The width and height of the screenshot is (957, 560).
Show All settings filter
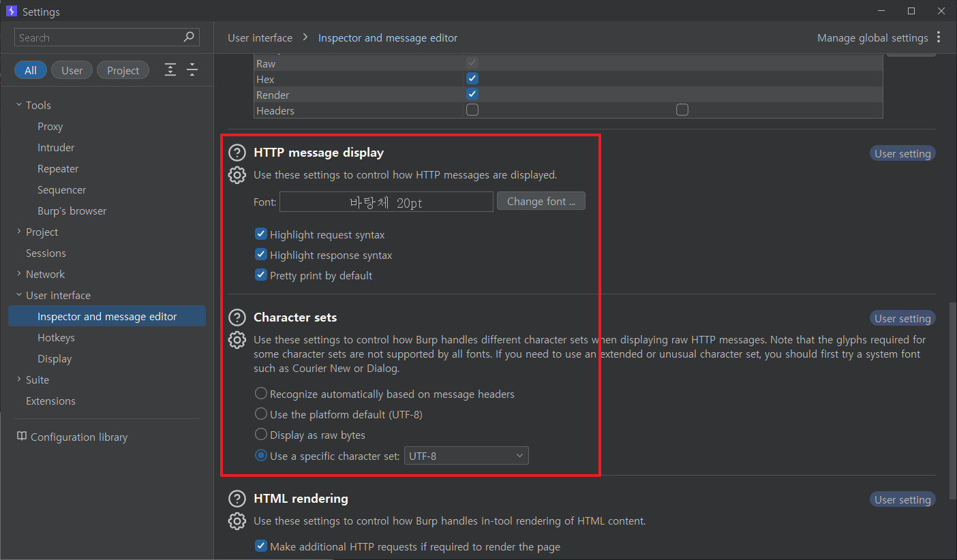click(31, 70)
